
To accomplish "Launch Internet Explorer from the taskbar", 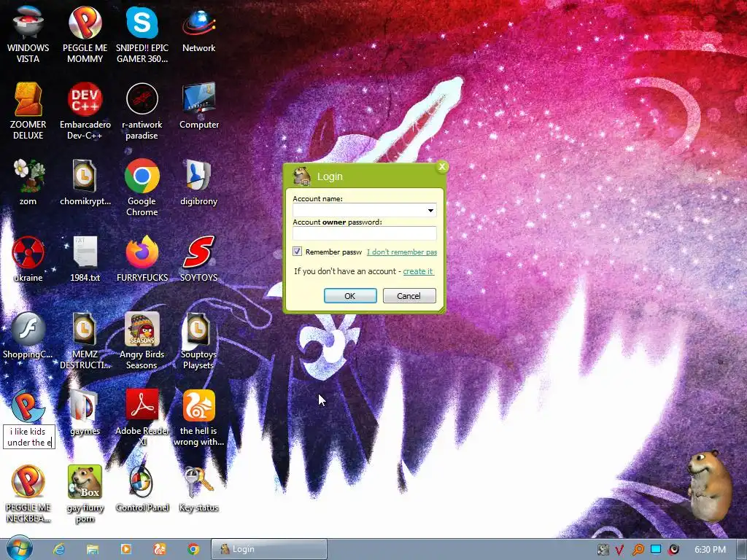I will [x=59, y=549].
